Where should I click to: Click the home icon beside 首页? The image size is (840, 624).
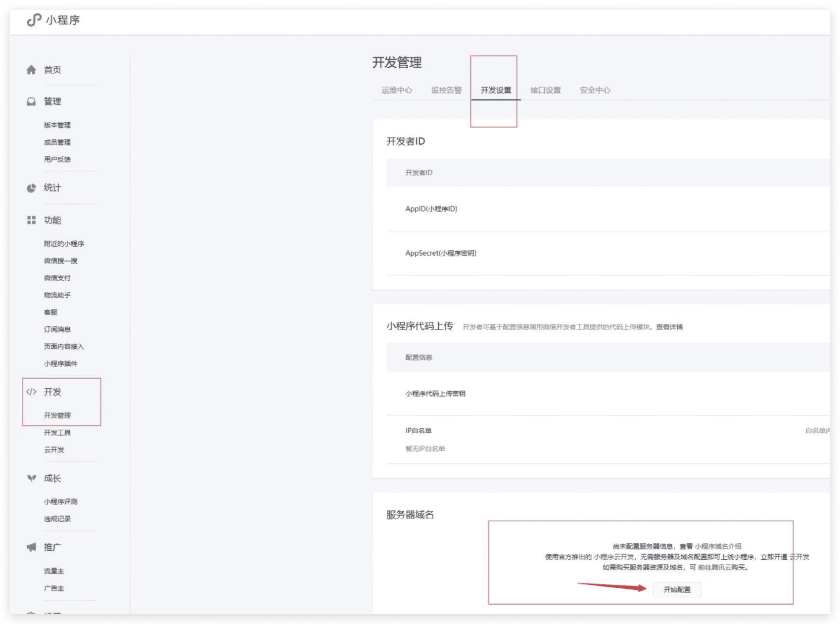pyautogui.click(x=31, y=70)
